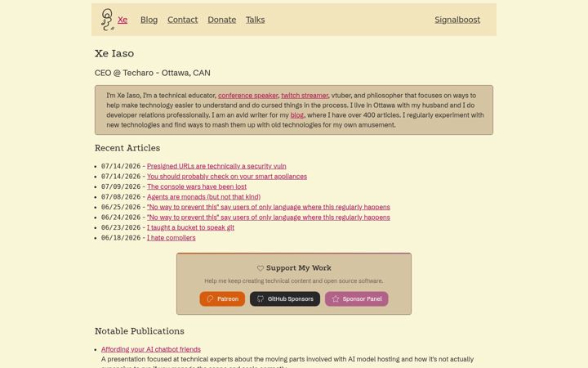Open You should probably check on your smart appliances
Image resolution: width=588 pixels, height=368 pixels.
click(x=227, y=176)
